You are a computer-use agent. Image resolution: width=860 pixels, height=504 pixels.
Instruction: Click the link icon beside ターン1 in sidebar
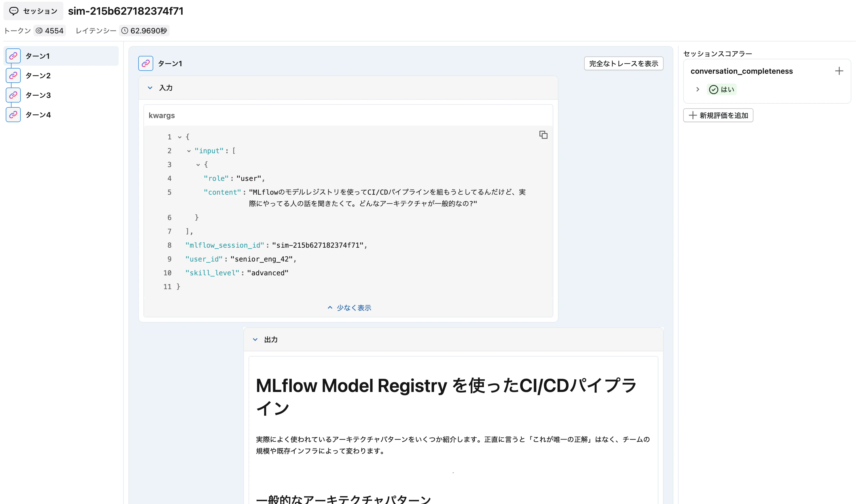coord(13,56)
